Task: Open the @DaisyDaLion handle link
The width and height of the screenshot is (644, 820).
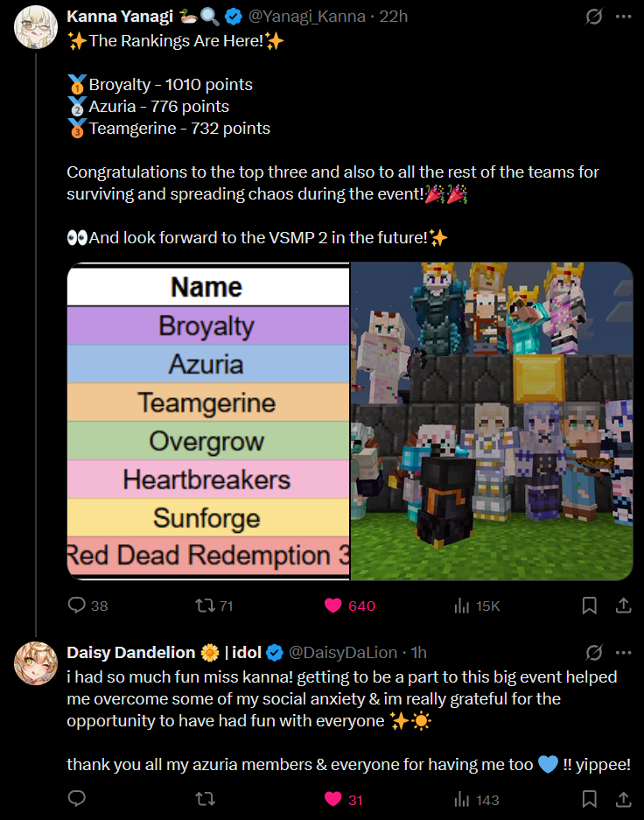Action: tap(343, 653)
